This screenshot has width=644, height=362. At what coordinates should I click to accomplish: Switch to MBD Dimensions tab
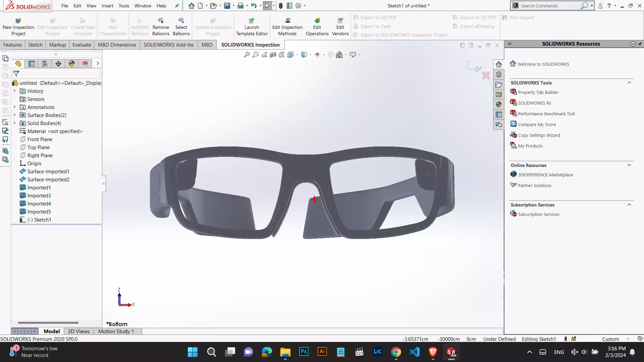coord(117,45)
